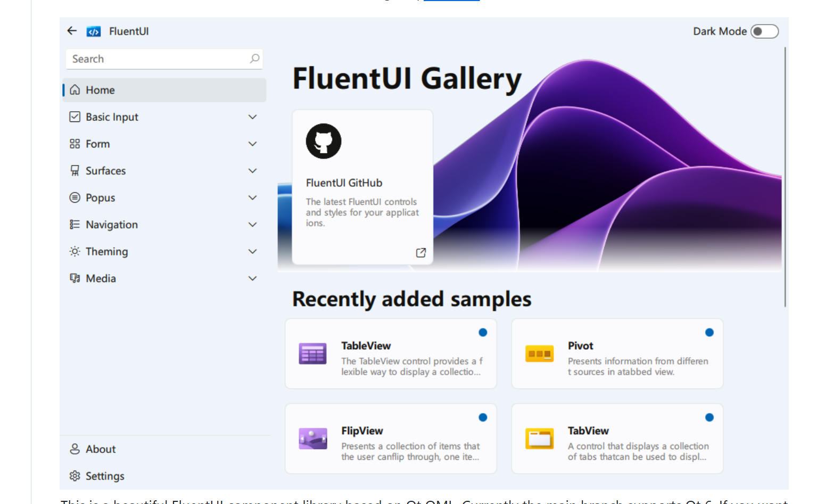Image resolution: width=817 pixels, height=504 pixels.
Task: Open the About page
Action: click(164, 449)
